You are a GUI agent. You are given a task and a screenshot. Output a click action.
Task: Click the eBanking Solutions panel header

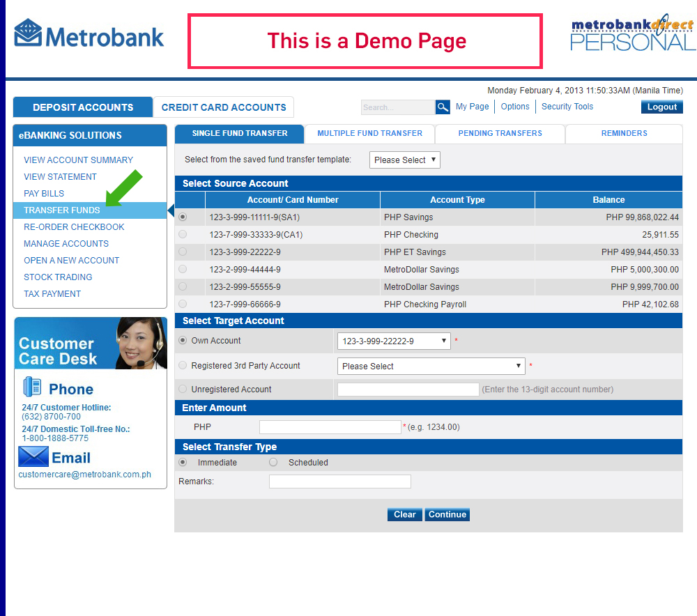[x=90, y=135]
